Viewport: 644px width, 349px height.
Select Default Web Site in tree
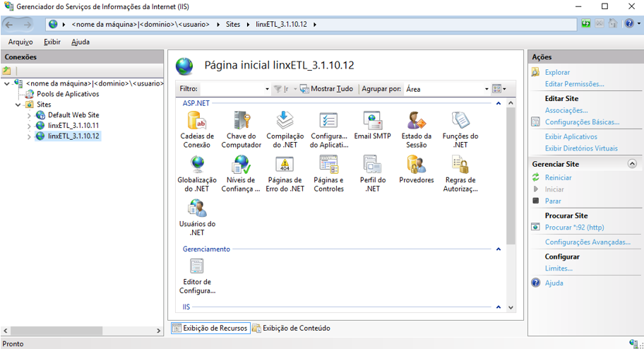click(x=73, y=115)
